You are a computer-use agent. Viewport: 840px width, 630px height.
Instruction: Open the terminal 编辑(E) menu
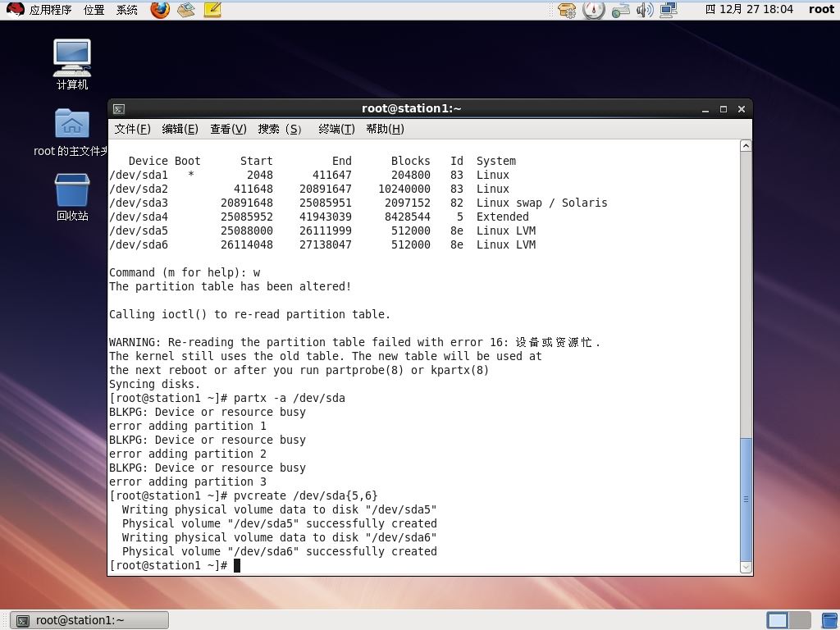click(180, 129)
